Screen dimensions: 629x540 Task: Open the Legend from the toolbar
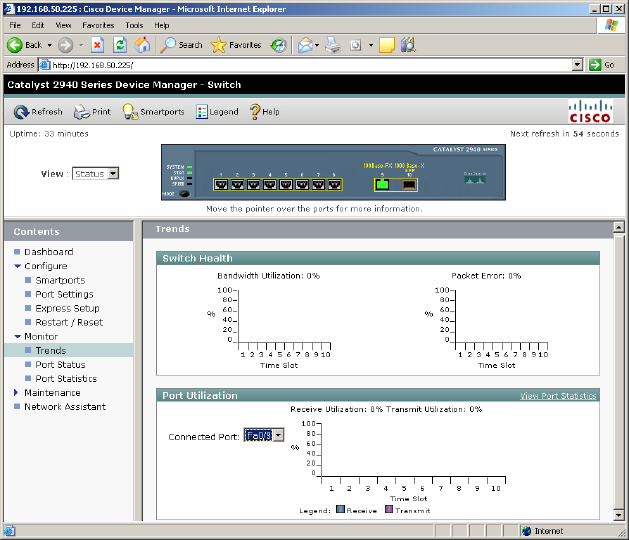tap(217, 112)
